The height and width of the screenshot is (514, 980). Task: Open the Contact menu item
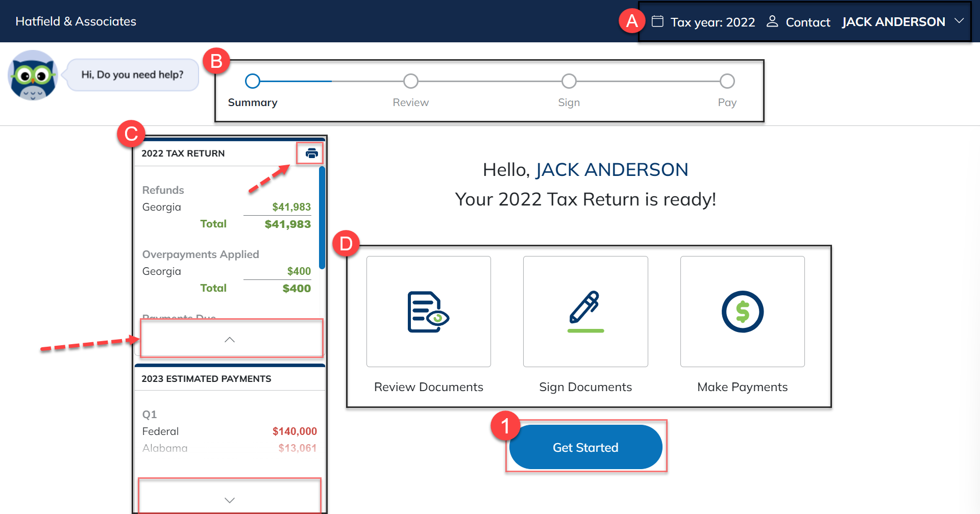(x=807, y=22)
